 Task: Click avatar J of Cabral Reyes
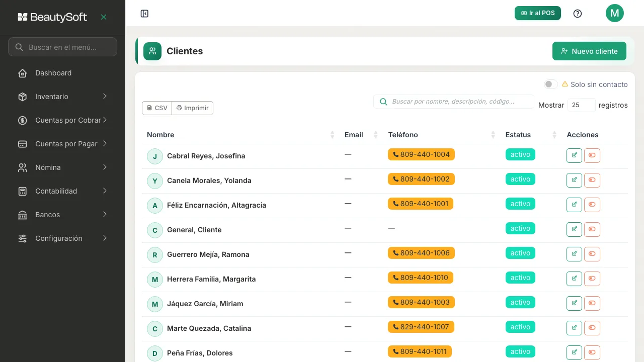pos(155,156)
